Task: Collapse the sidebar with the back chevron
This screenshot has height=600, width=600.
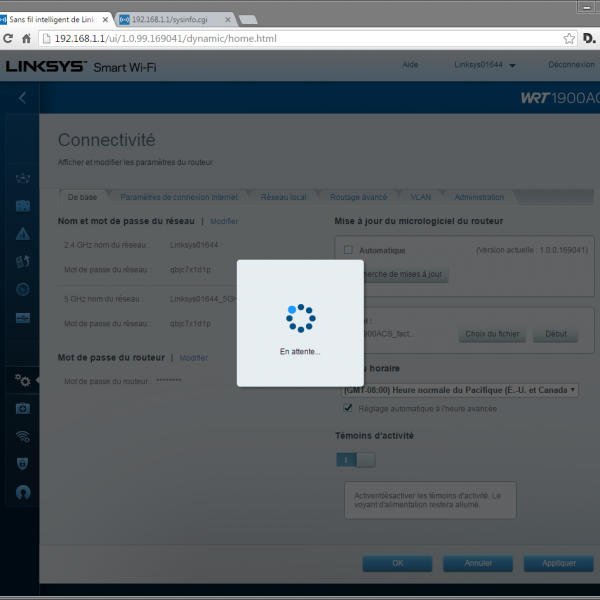Action: coord(22,98)
